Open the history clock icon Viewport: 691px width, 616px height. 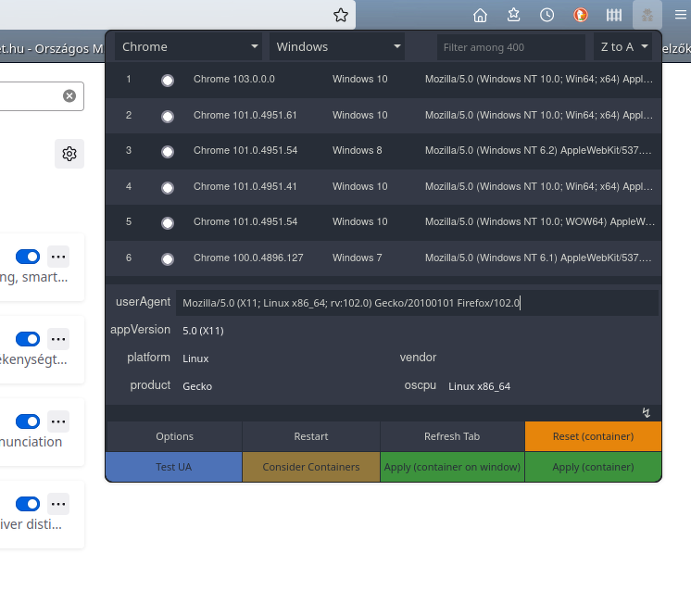(x=547, y=16)
